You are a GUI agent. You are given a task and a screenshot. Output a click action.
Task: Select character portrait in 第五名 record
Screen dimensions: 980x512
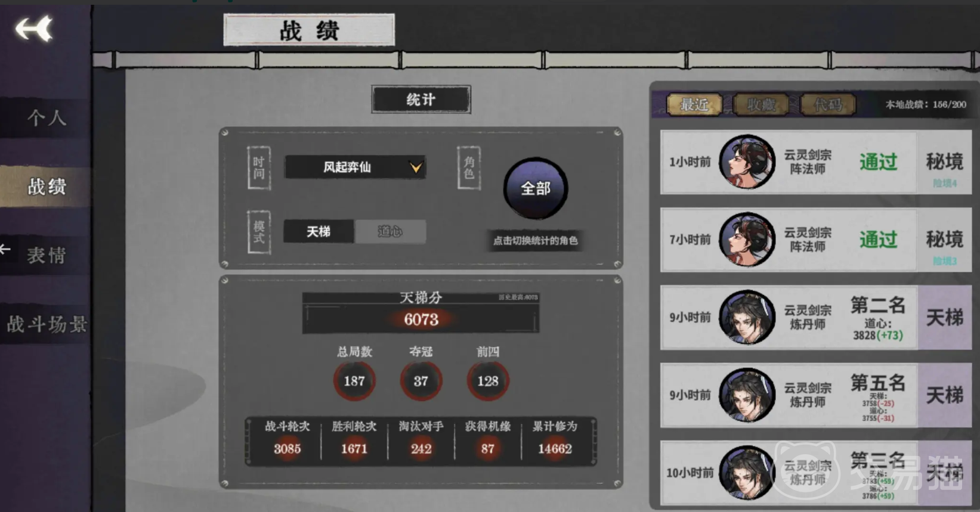pyautogui.click(x=746, y=395)
